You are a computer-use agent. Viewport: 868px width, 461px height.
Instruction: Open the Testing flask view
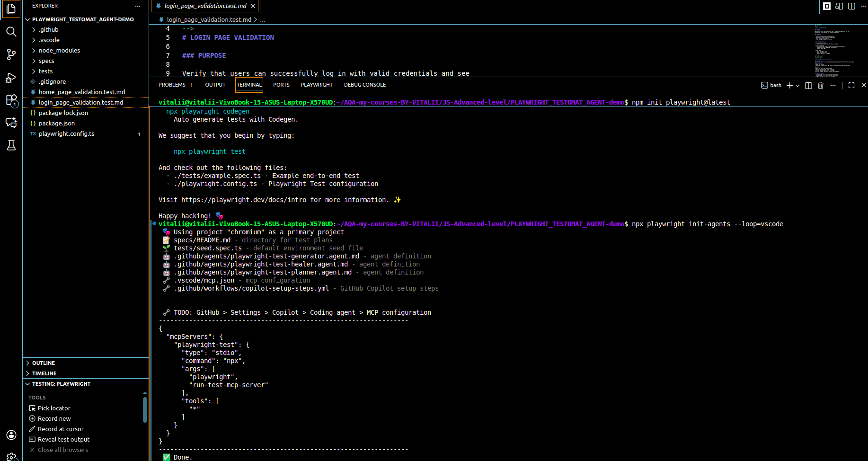(x=11, y=145)
